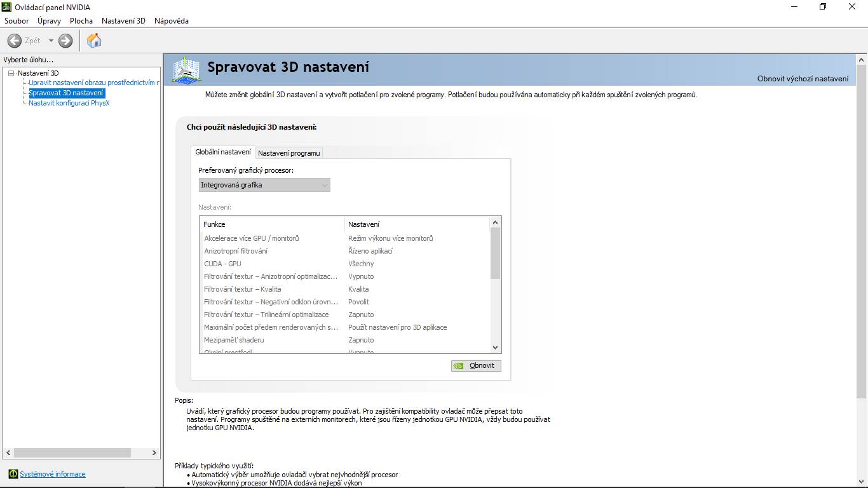868x488 pixels.
Task: Go to the Home icon in toolbar
Action: (94, 41)
